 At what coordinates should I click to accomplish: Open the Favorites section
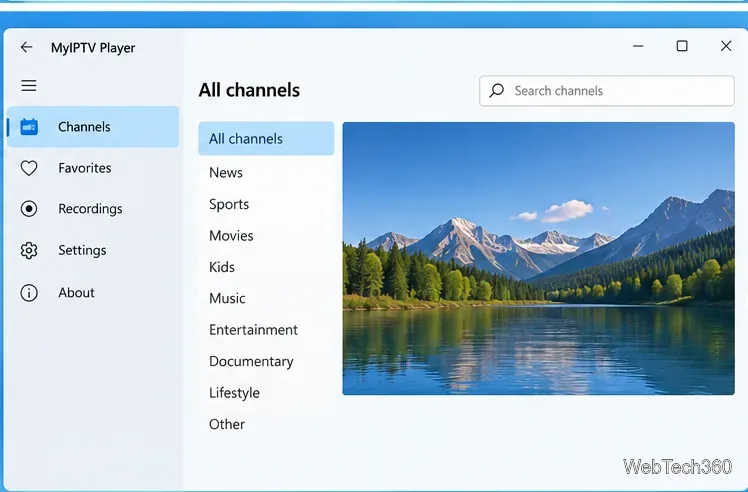coord(93,168)
